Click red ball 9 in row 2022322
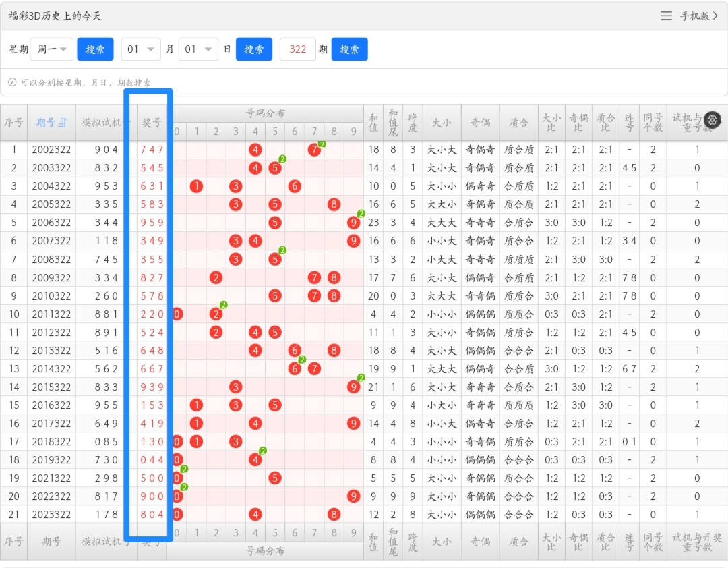Screen dimensions: 728x568 point(353,496)
